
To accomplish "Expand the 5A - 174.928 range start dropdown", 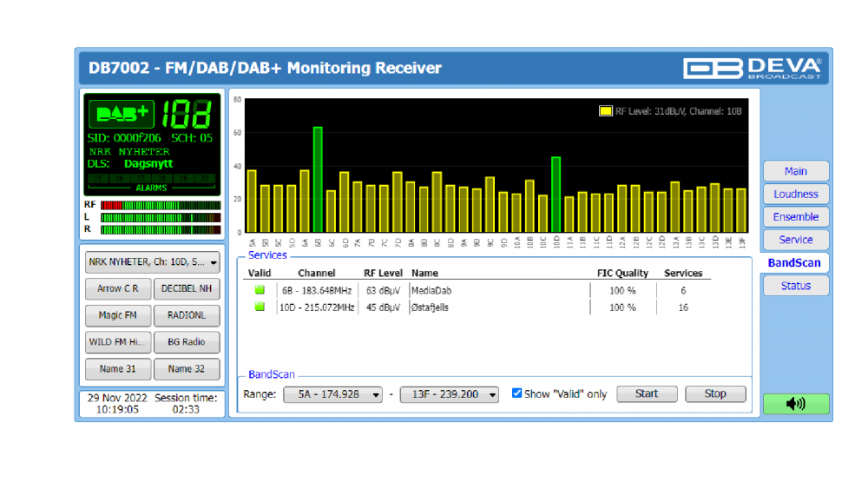I will 332,394.
